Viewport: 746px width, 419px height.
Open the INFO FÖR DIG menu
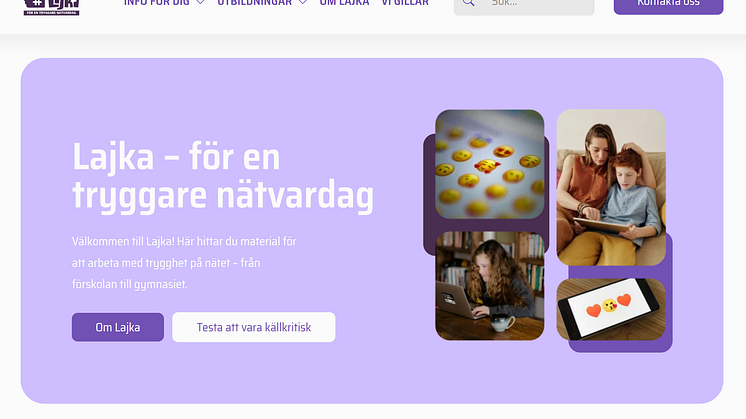pyautogui.click(x=157, y=3)
